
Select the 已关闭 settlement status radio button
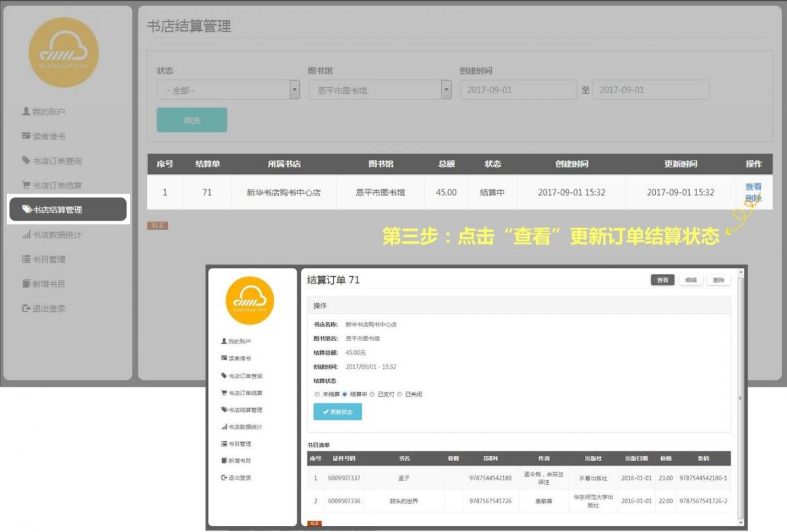pyautogui.click(x=399, y=394)
